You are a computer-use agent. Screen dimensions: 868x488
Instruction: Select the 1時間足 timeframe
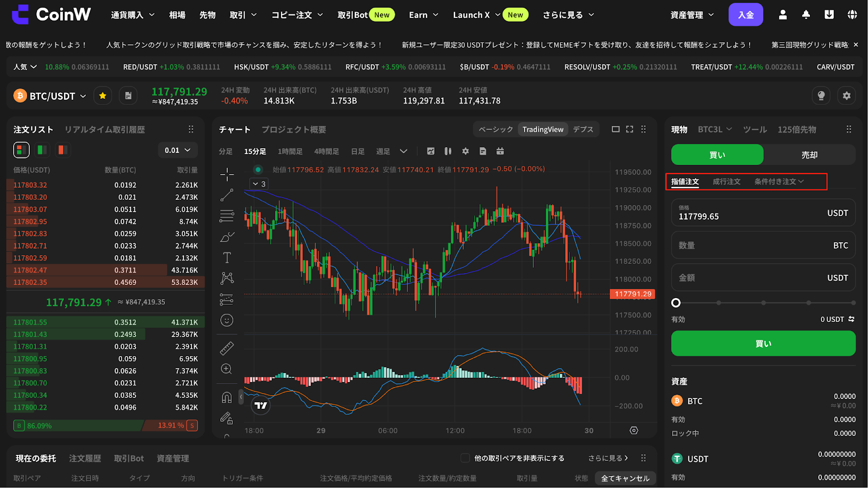[x=290, y=151]
